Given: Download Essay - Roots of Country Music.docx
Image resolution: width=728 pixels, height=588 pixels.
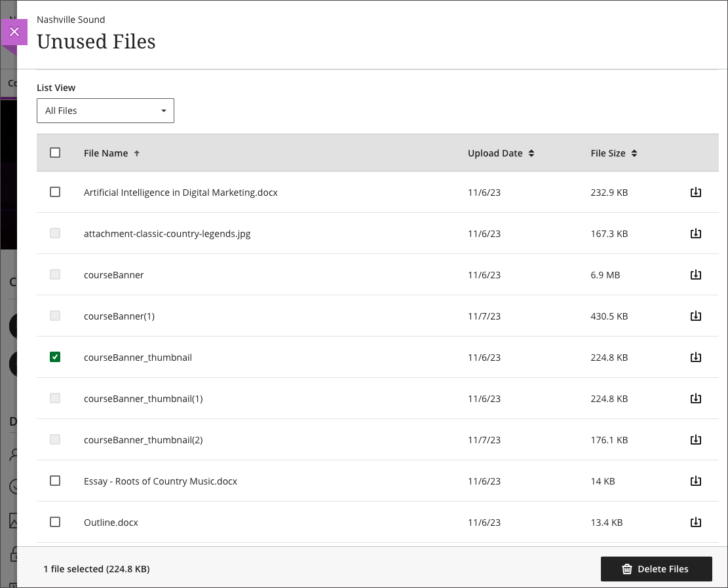Looking at the screenshot, I should pos(696,481).
